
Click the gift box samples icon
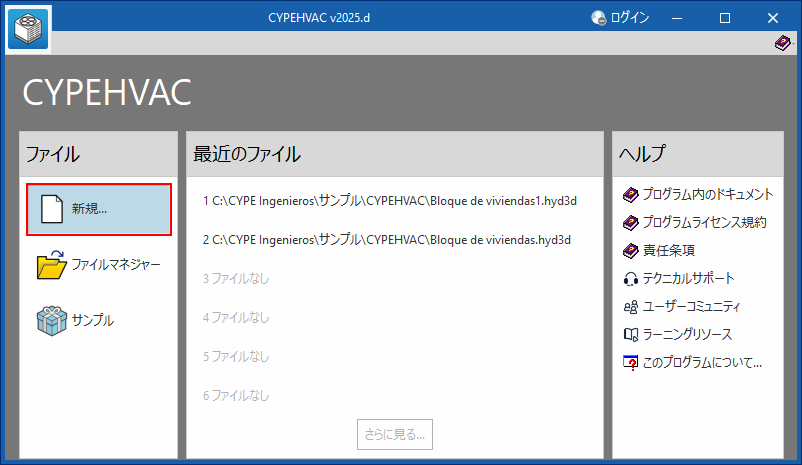[52, 321]
